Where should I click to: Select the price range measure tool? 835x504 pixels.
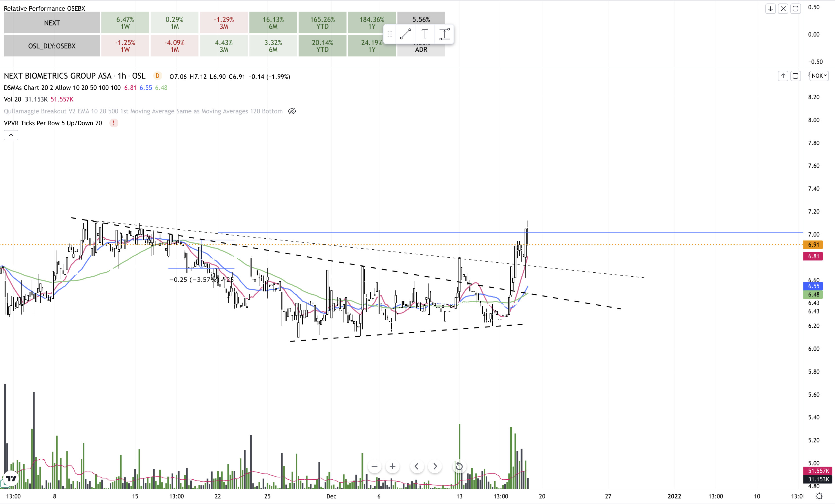tap(444, 34)
